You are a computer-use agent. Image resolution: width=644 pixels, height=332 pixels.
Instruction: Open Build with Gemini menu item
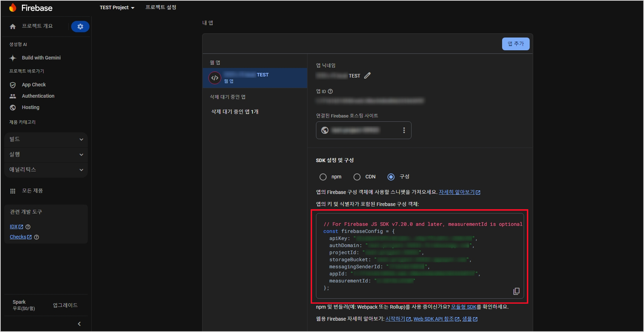(x=41, y=58)
